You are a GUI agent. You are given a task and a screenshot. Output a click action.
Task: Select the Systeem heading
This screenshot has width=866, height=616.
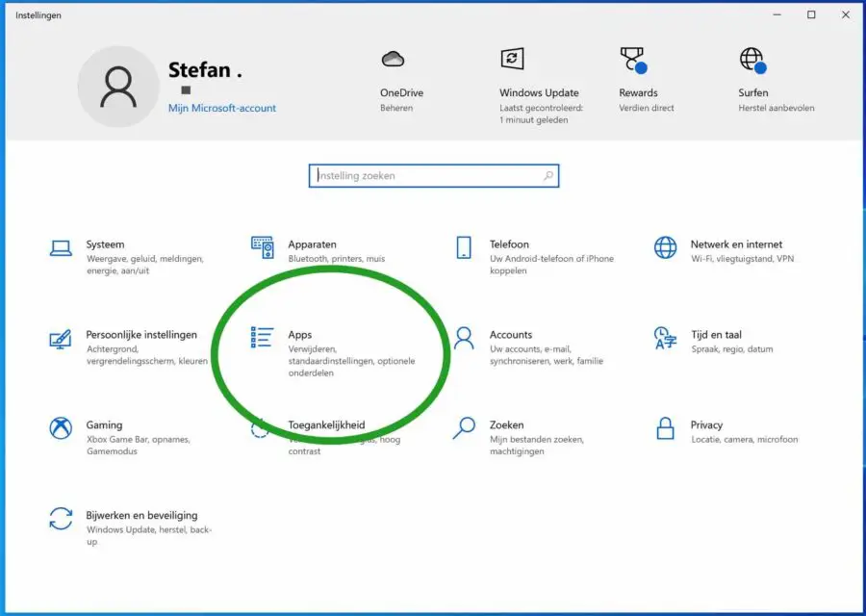click(x=105, y=244)
